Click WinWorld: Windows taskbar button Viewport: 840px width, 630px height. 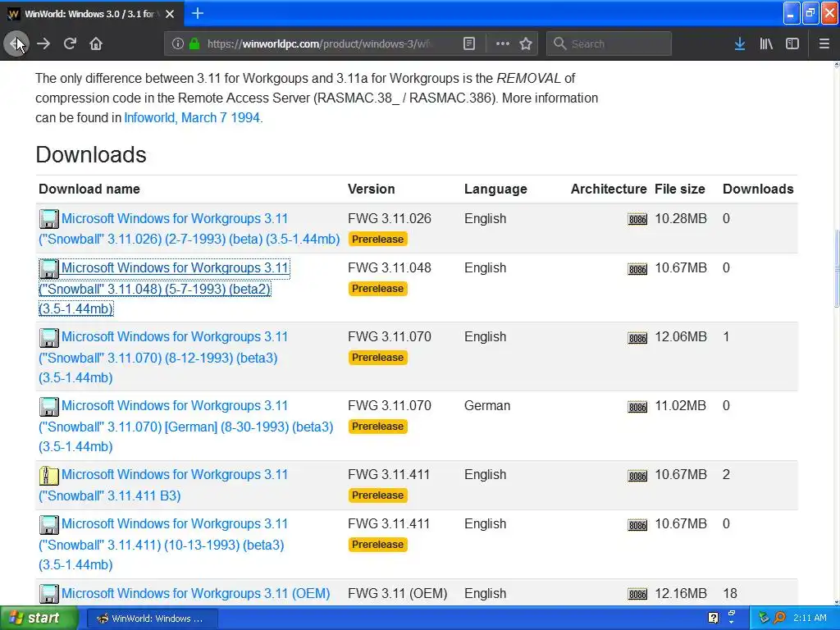[152, 619]
